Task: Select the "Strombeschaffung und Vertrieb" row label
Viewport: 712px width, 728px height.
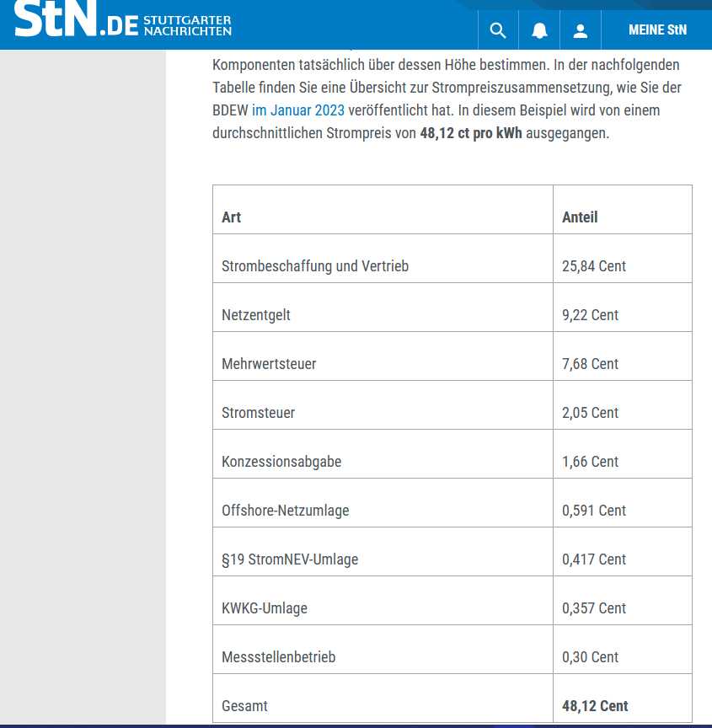Action: 315,266
